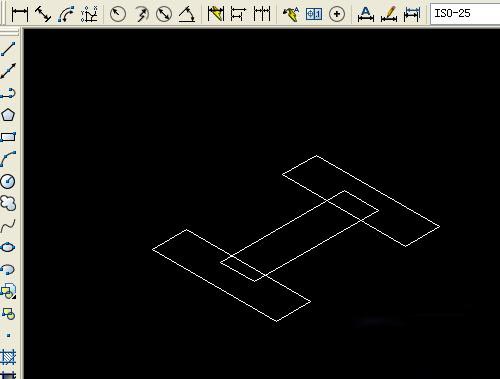Select the Angular dimension tool
The height and width of the screenshot is (379, 500).
click(x=187, y=14)
